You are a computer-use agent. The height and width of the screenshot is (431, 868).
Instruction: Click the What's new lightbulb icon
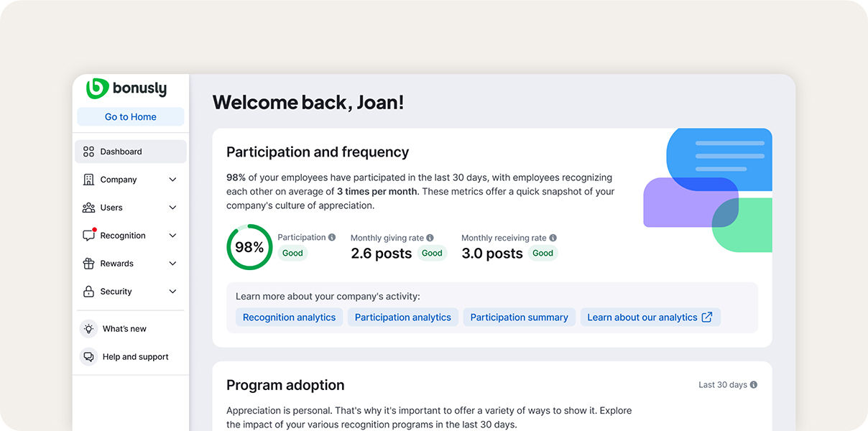(88, 329)
